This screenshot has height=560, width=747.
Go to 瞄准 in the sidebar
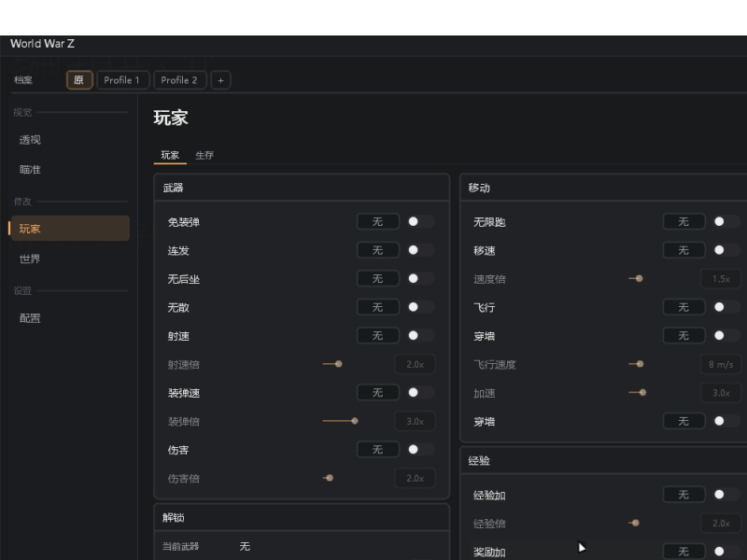[x=70, y=170]
